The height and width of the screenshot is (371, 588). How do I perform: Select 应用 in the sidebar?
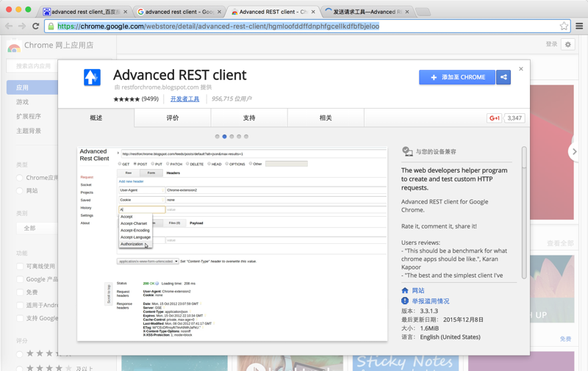pos(32,87)
